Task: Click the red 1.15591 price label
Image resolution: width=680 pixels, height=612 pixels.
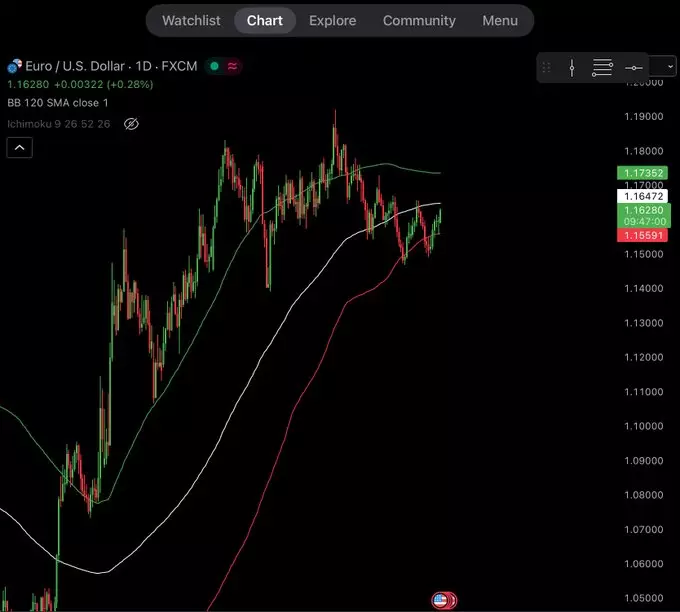Action: point(642,234)
